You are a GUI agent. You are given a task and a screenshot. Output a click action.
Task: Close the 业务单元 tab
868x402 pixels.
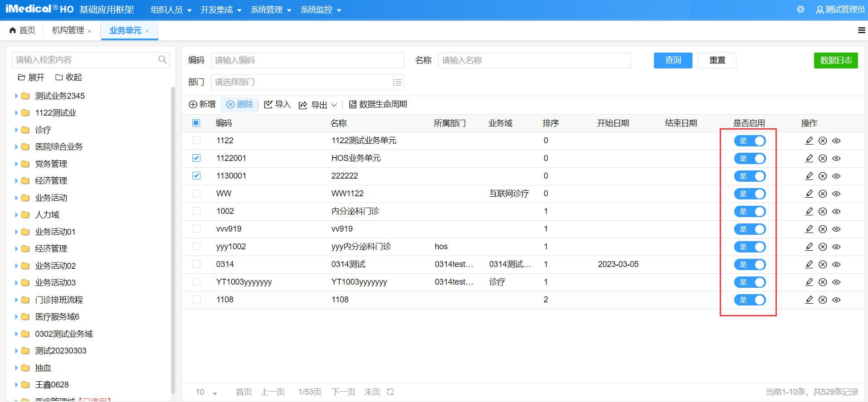[x=147, y=31]
